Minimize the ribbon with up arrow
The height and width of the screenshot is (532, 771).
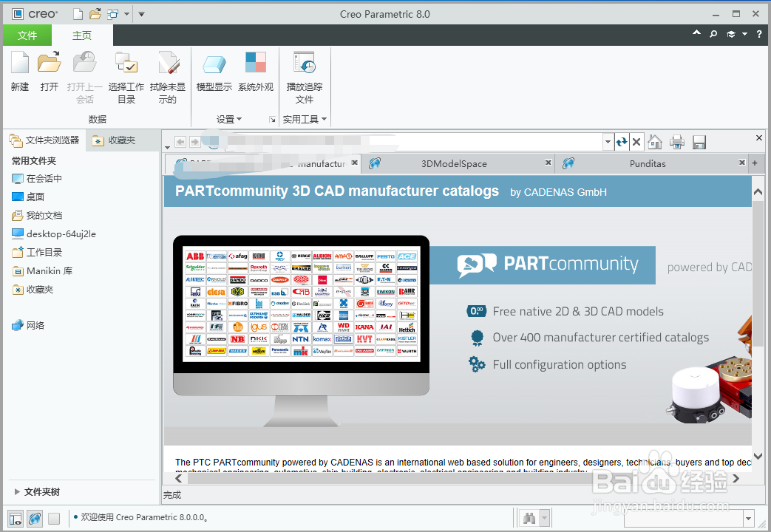click(696, 33)
